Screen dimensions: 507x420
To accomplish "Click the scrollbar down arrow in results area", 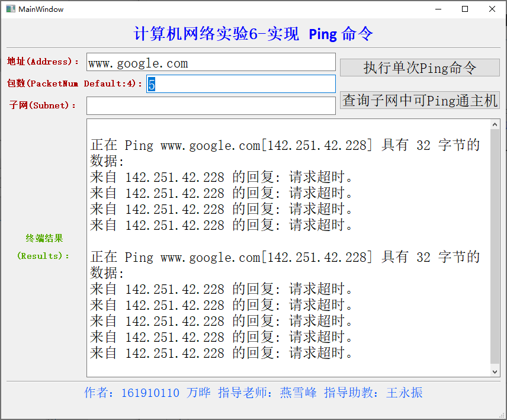I will pyautogui.click(x=496, y=371).
